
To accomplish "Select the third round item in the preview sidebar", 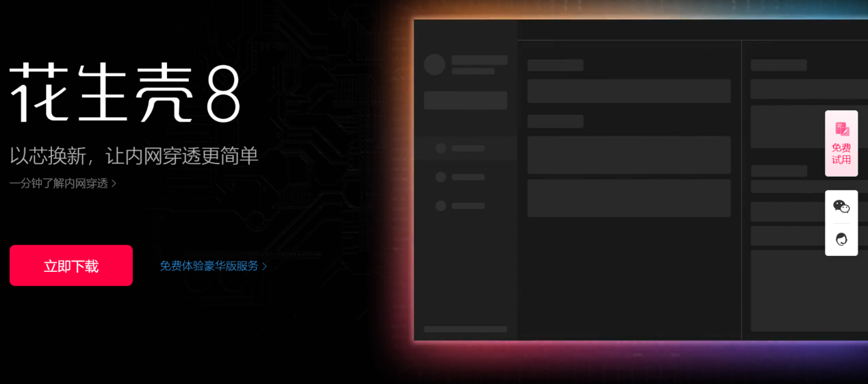I will (x=441, y=205).
